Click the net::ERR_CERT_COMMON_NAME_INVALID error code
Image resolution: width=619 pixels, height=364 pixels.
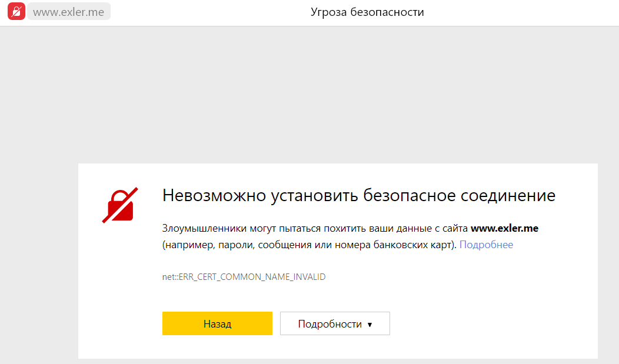pos(244,277)
